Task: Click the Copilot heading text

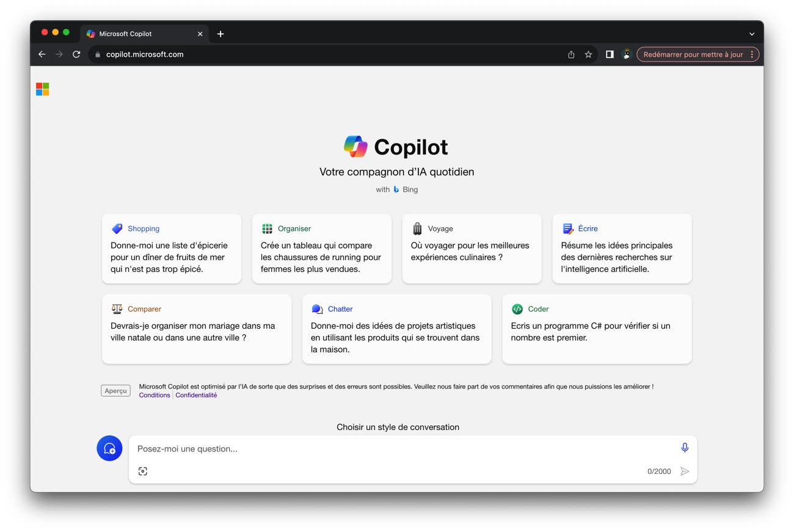Action: click(411, 147)
